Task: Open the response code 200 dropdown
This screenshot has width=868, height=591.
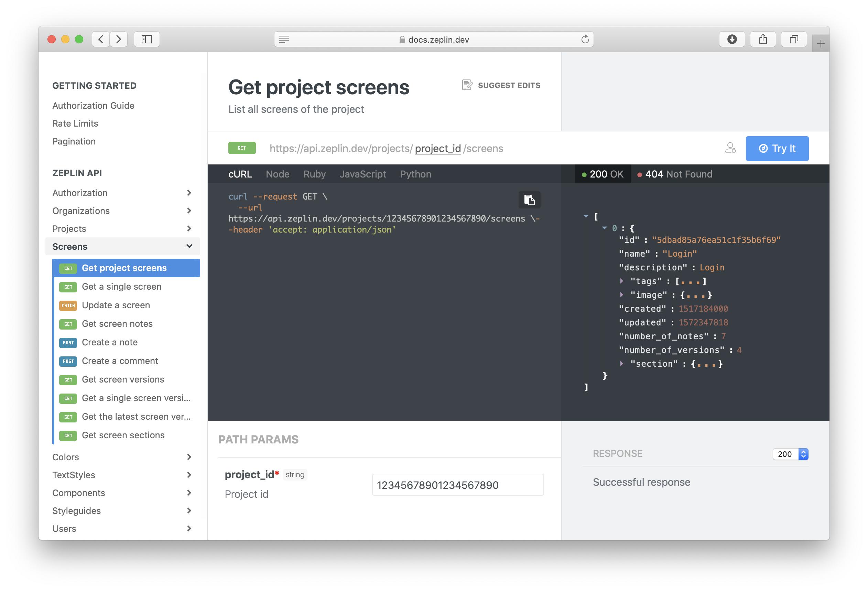Action: point(790,454)
